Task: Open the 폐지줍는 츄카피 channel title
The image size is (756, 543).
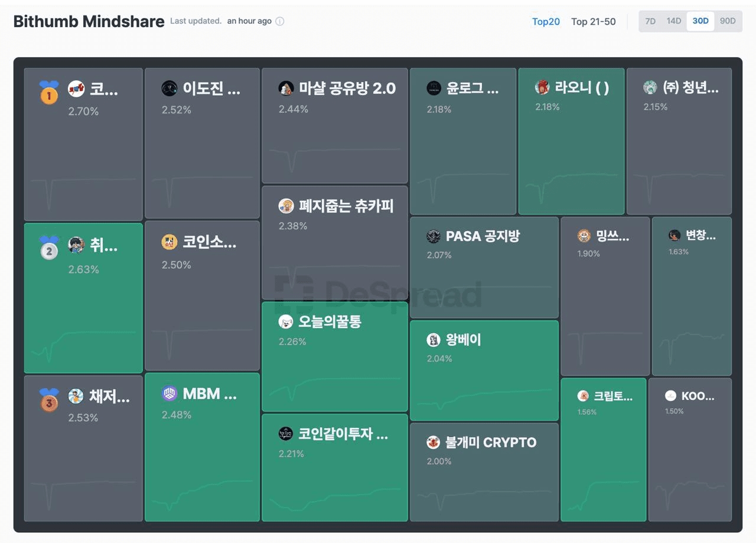Action: (346, 206)
